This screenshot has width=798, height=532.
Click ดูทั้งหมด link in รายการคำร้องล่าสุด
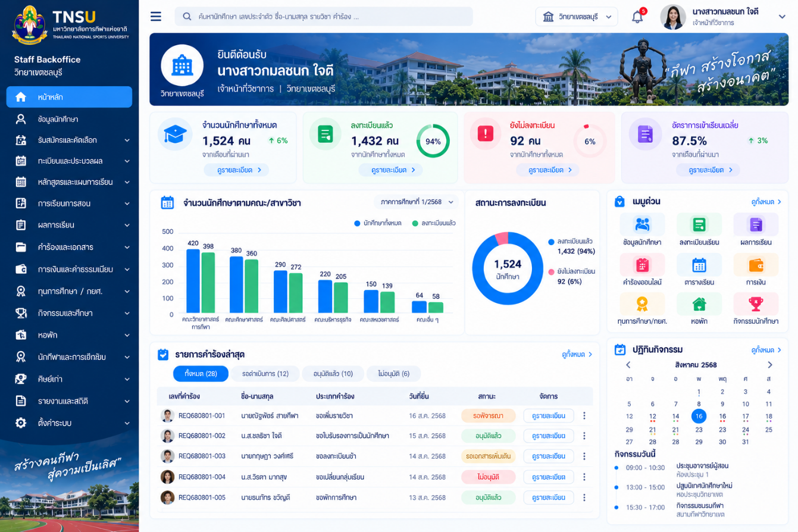[577, 354]
